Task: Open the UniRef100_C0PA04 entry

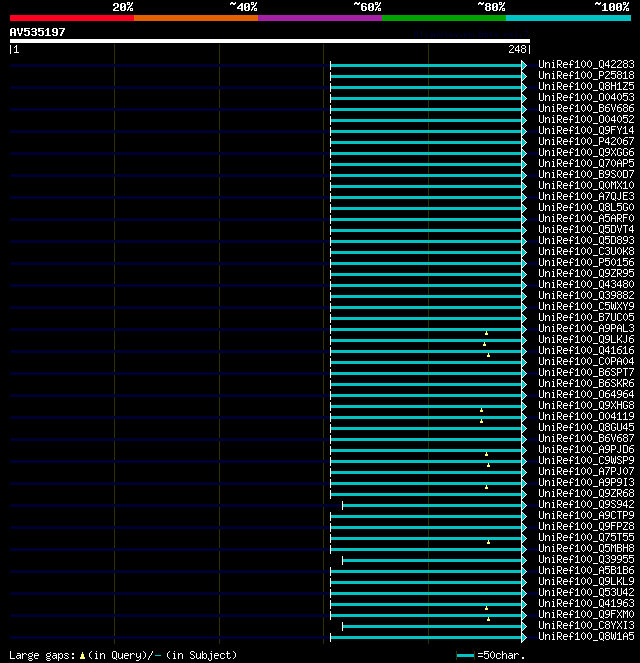Action: click(586, 361)
